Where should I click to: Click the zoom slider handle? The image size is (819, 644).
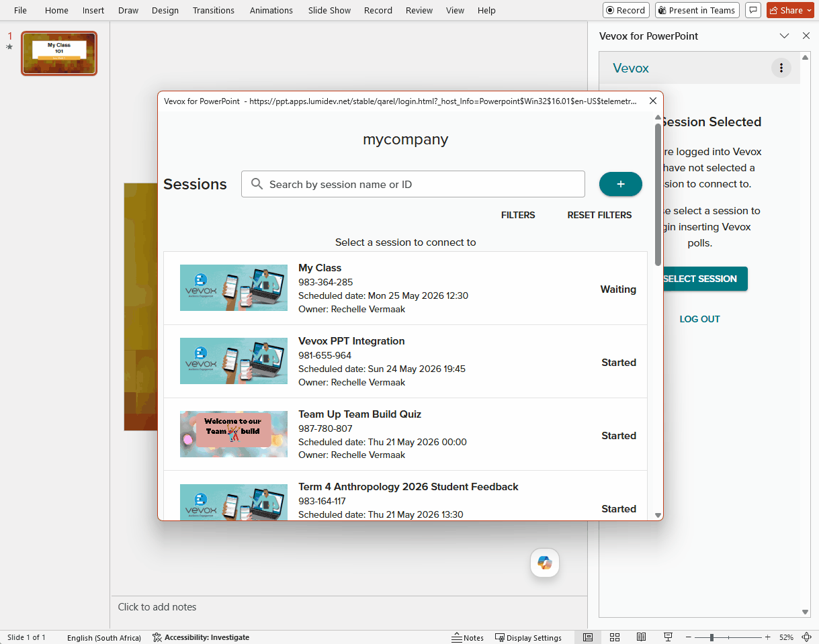pyautogui.click(x=712, y=637)
